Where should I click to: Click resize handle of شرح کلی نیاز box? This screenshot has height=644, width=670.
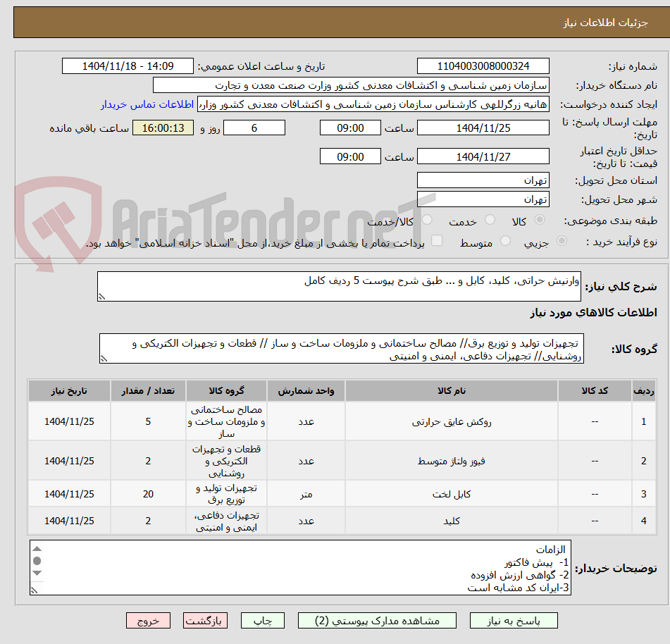[101, 297]
